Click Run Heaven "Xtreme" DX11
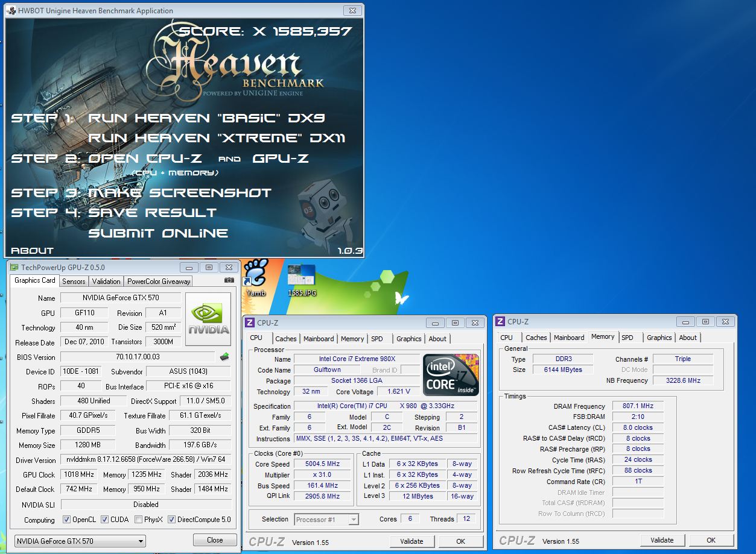Viewport: 756px width, 554px height. [217, 138]
